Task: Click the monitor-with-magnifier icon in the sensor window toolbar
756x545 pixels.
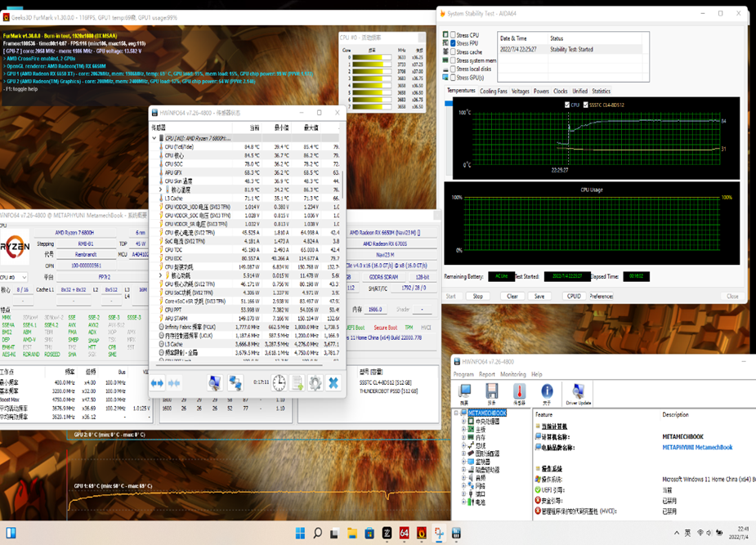Action: [x=215, y=383]
